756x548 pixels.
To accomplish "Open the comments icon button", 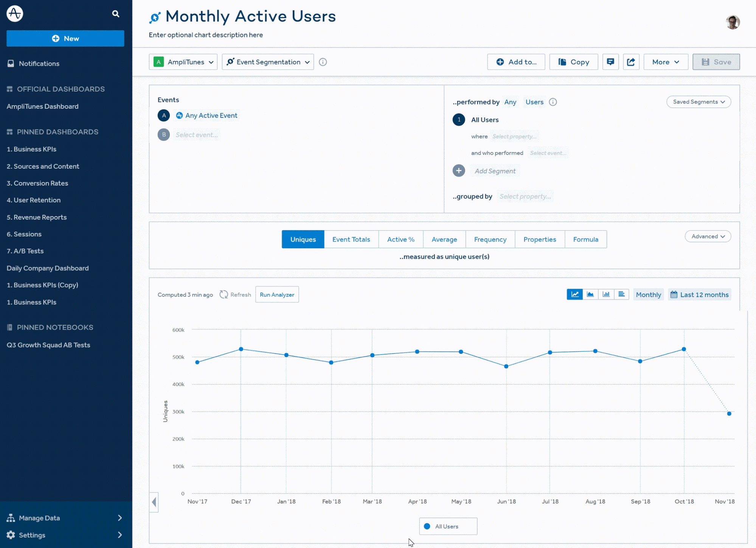I will point(610,62).
